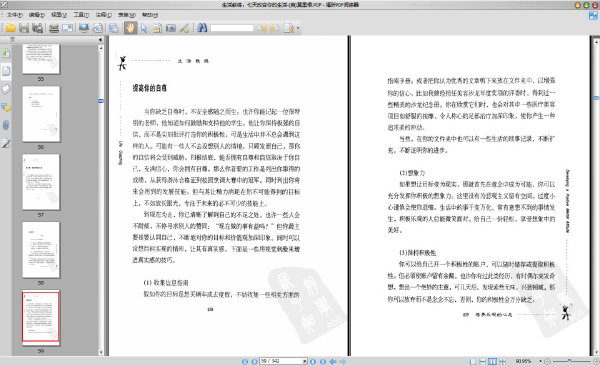Screen dimensions: 600x366
Task: Click the find previous icon beside search box
Action: tap(262, 28)
